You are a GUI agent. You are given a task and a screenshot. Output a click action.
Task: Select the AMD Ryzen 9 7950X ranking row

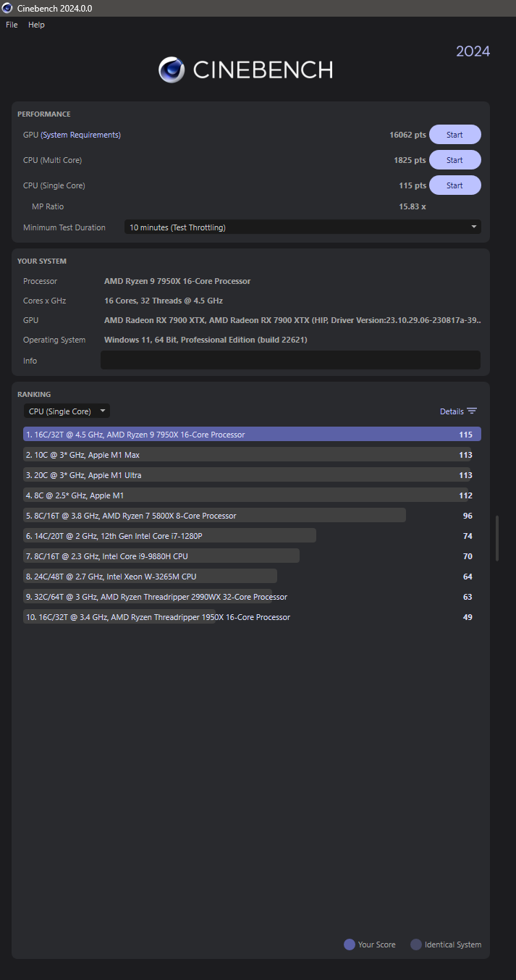coord(252,435)
